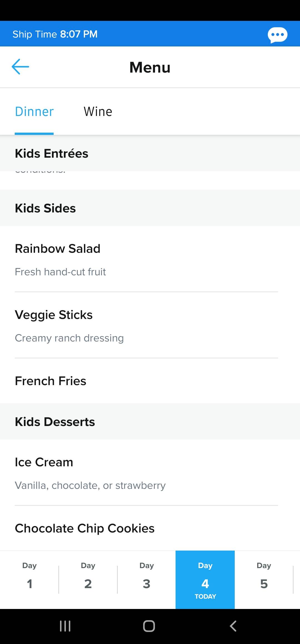Image resolution: width=300 pixels, height=644 pixels.
Task: Tap Kids Entrées sticky header
Action: pyautogui.click(x=150, y=153)
